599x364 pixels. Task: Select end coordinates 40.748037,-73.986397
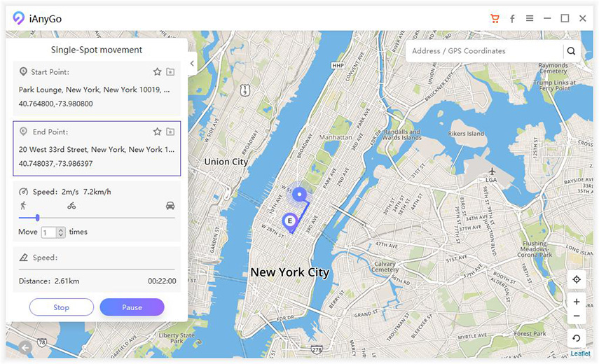(x=56, y=163)
